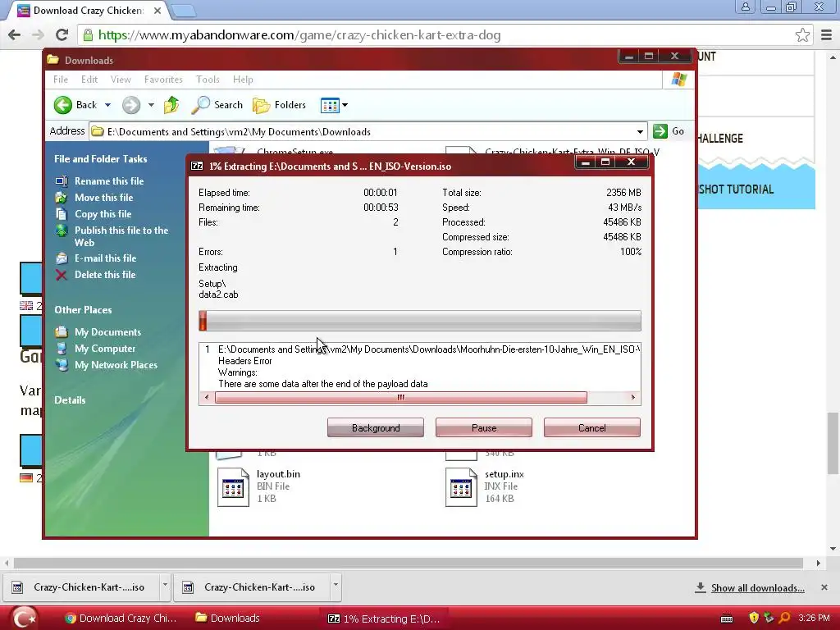Click security shield tray icon
This screenshot has width=840, height=630.
[754, 619]
